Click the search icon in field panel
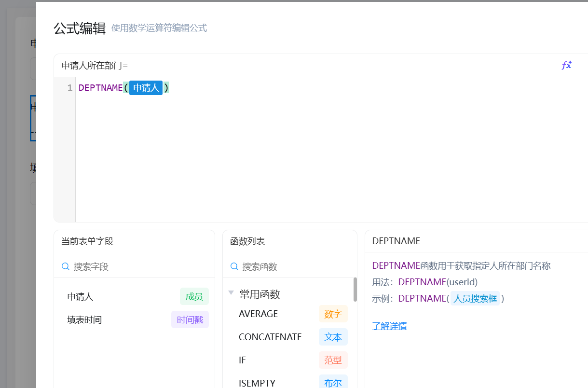Image resolution: width=588 pixels, height=388 pixels. point(66,266)
